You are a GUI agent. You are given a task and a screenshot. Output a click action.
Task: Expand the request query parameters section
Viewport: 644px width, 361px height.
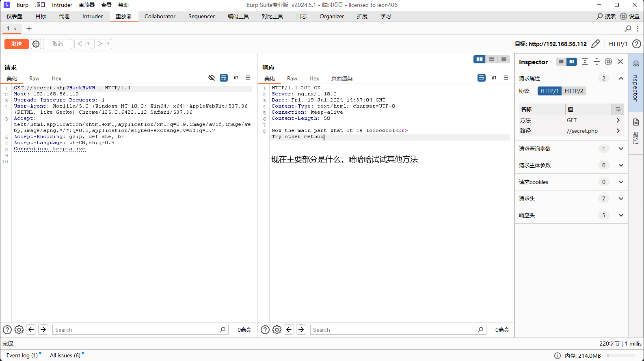[x=621, y=149]
